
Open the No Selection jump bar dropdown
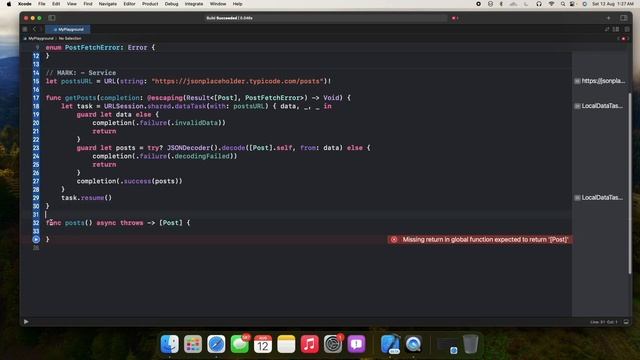click(70, 38)
